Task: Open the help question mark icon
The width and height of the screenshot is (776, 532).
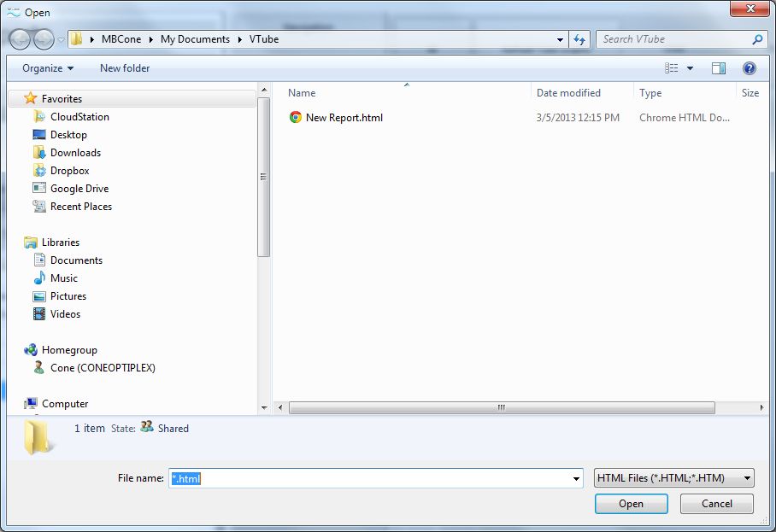Action: pyautogui.click(x=749, y=68)
